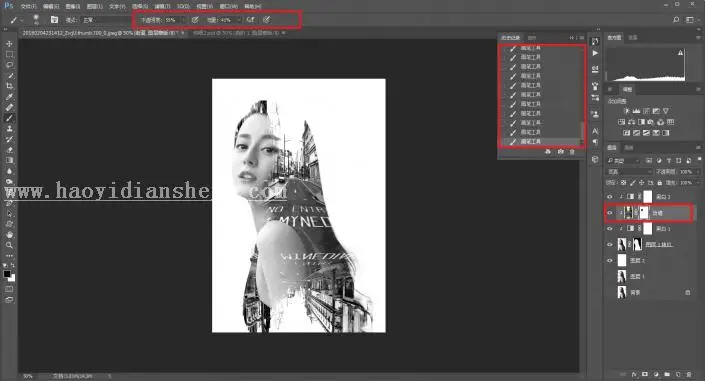705x381 pixels.
Task: Toggle visibility of the highlighted street layer
Action: pyautogui.click(x=610, y=213)
